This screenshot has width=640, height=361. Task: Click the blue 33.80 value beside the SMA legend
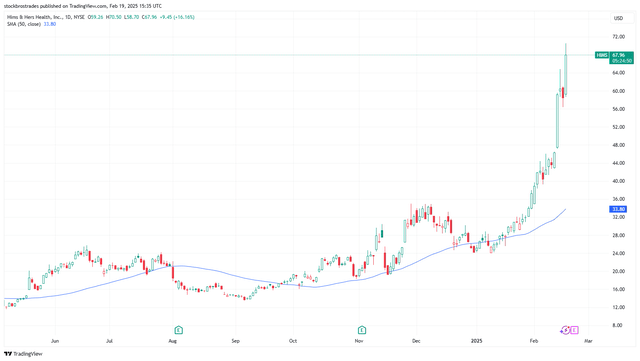(x=50, y=24)
